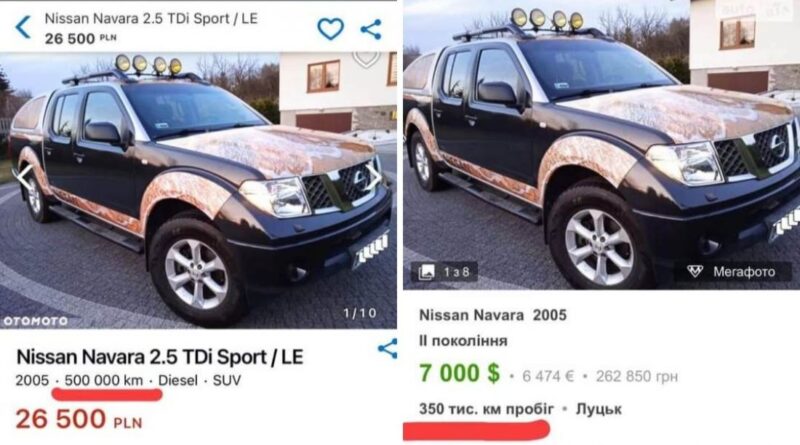Screen dimensions: 800x445
Task: Tap 350 тис. км пробіг text
Action: click(486, 409)
